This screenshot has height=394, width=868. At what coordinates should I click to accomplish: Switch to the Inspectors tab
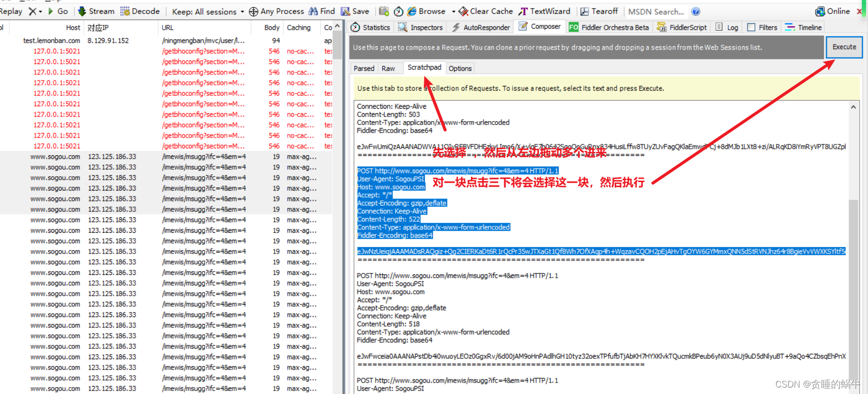(x=420, y=27)
